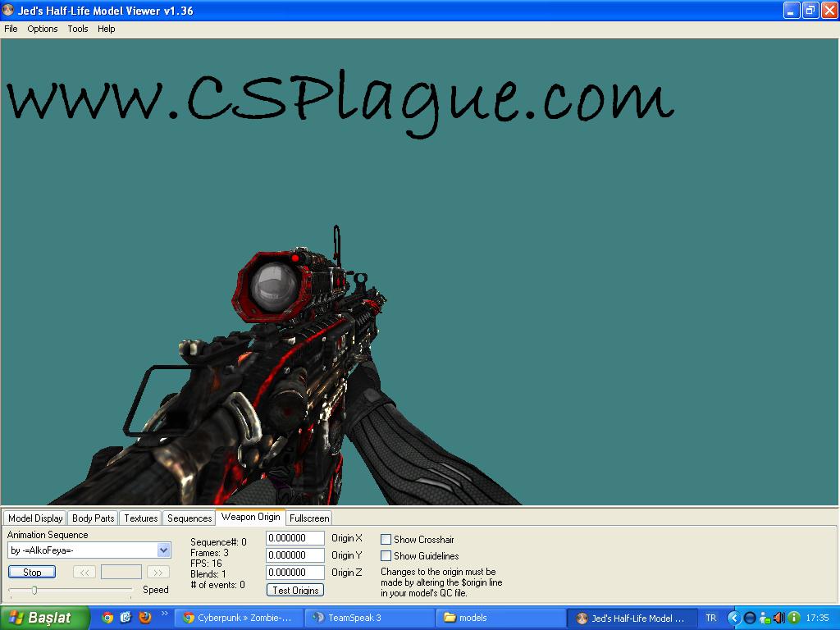The height and width of the screenshot is (630, 840).
Task: Adjust the Speed slider
Action: [33, 588]
